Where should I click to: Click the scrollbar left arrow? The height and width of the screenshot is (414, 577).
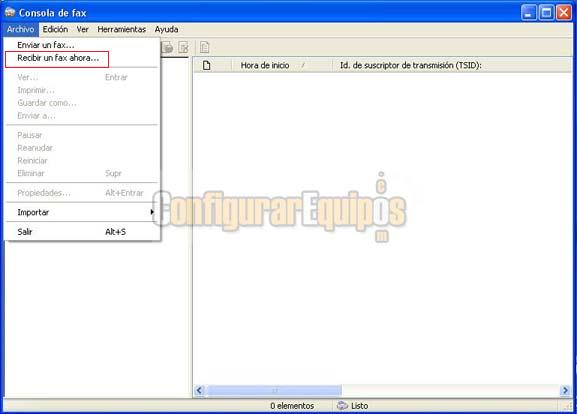coord(200,390)
